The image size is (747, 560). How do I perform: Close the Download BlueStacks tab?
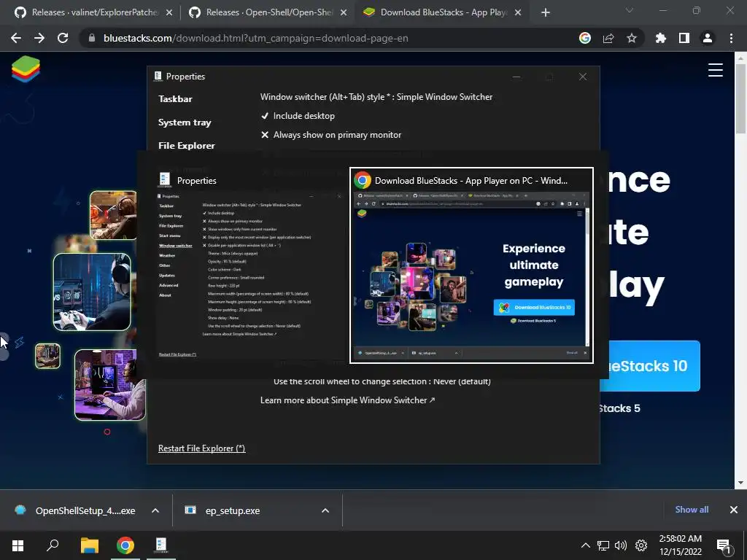(519, 13)
